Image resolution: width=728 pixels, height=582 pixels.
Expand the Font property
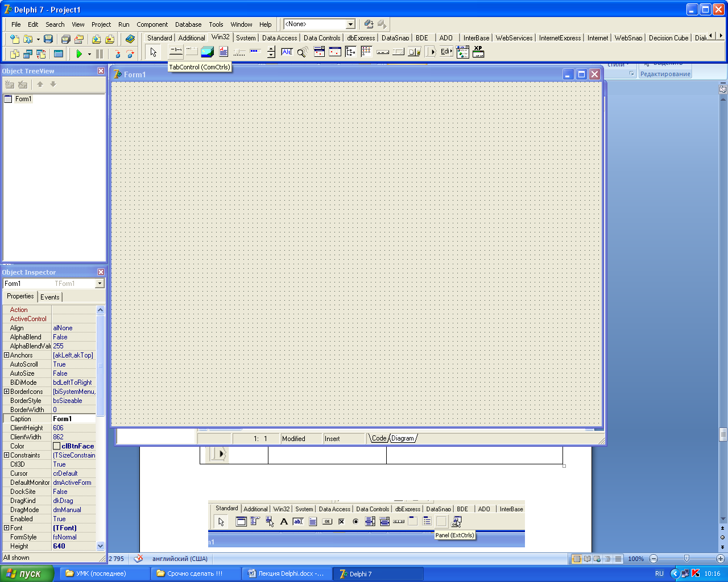point(6,528)
